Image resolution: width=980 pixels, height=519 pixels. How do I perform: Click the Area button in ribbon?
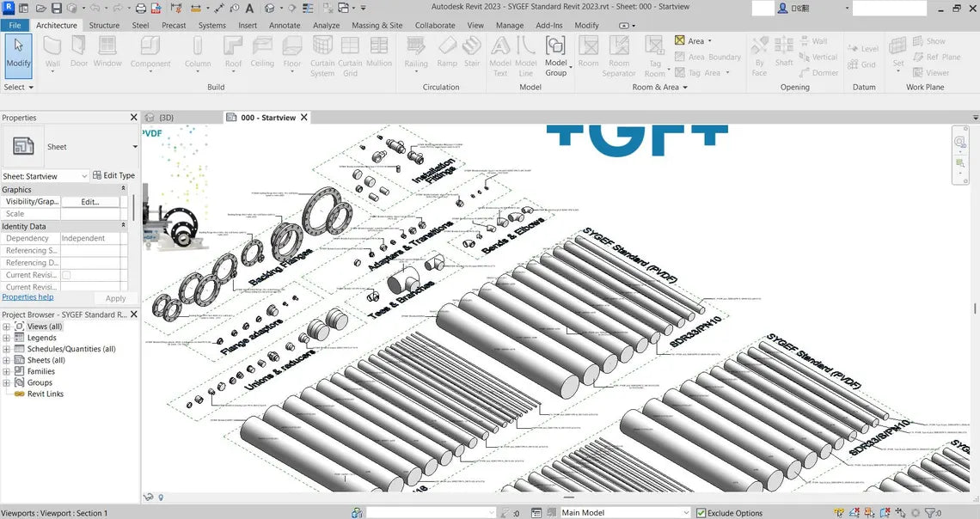click(x=693, y=40)
